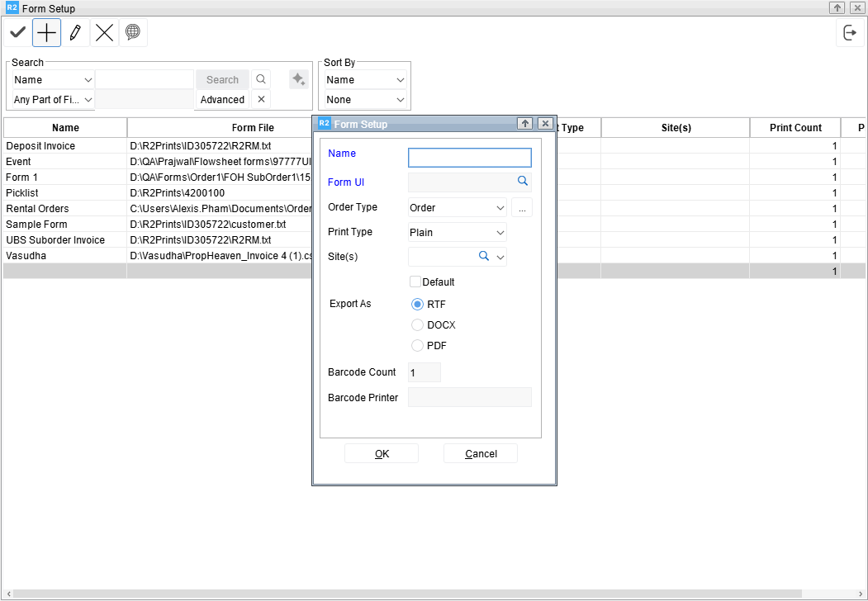Click the checkmark save icon in toolbar
This screenshot has height=601, width=868.
17,33
